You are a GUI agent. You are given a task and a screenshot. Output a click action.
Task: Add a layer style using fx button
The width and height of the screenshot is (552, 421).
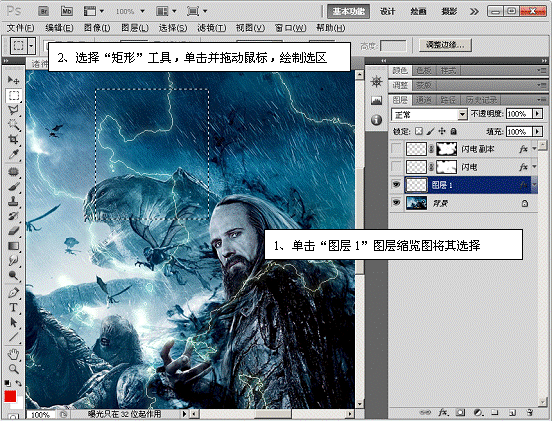[x=443, y=412]
